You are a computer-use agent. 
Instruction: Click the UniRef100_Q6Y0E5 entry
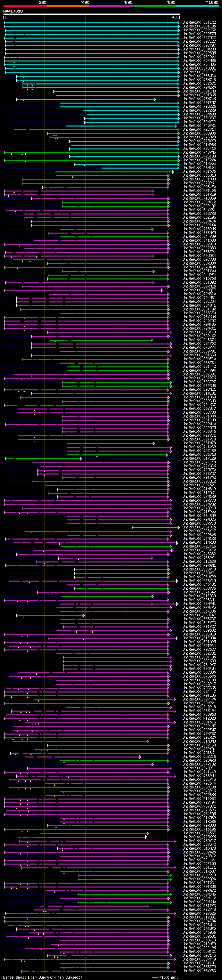coord(199,527)
